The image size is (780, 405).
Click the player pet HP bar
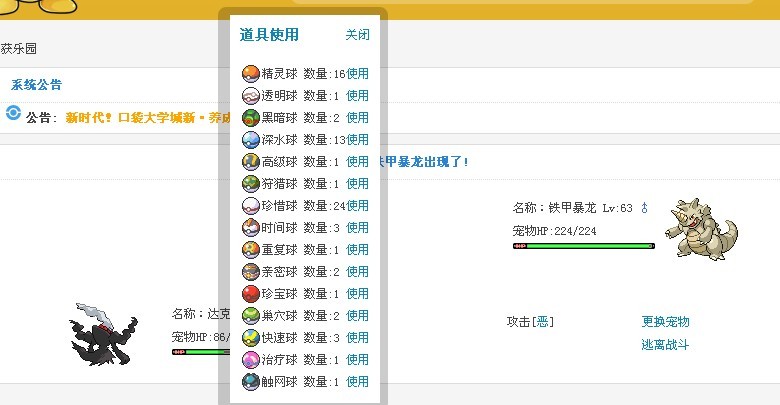[201, 352]
